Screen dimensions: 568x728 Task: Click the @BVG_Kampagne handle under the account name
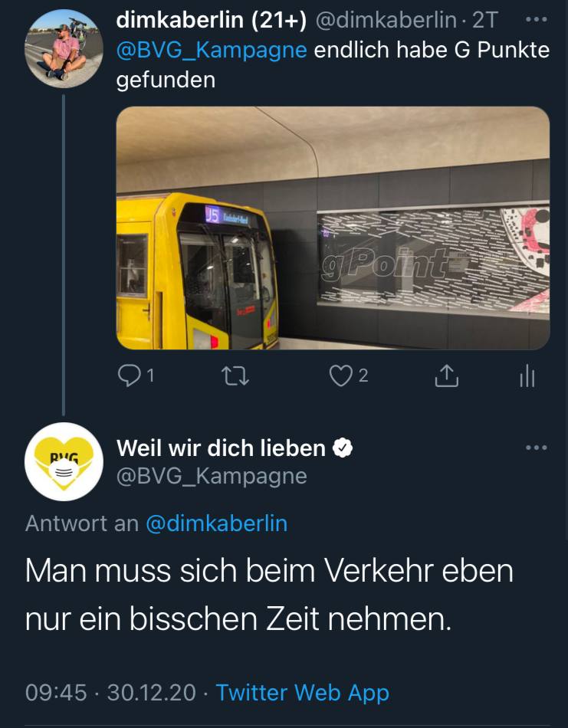(x=212, y=477)
